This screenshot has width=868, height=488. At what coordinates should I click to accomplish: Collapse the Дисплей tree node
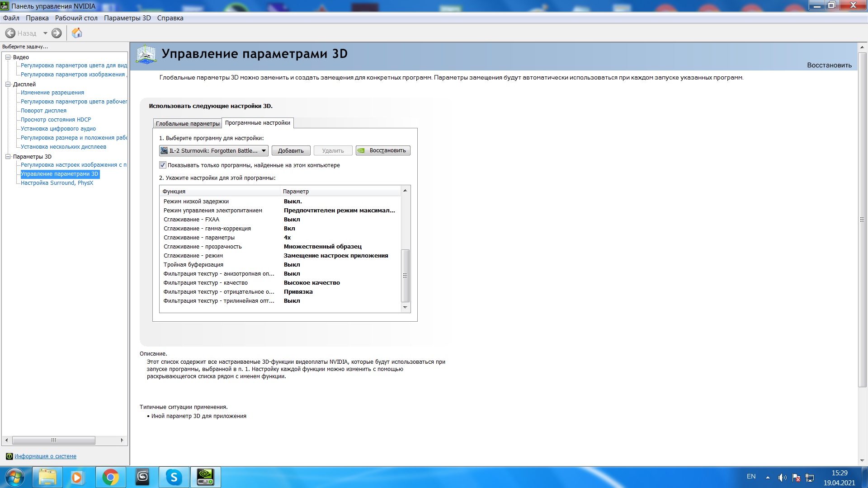(8, 84)
